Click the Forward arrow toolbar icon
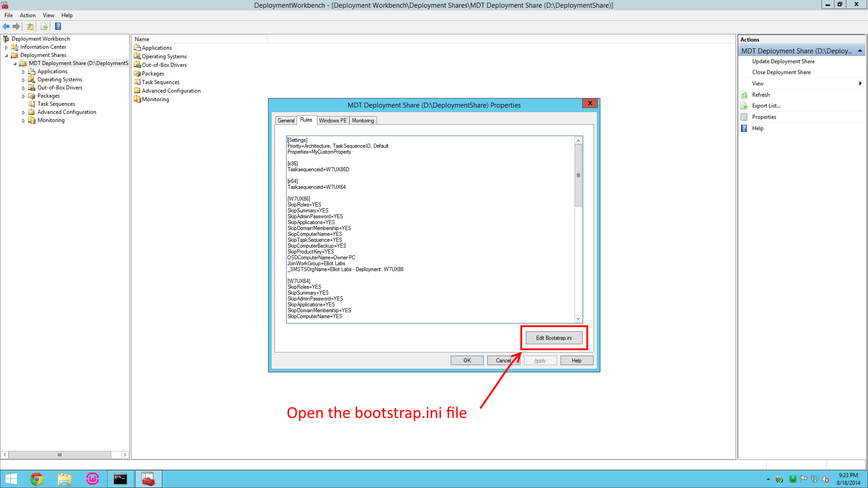Screen dimensions: 868x488 click(x=16, y=27)
